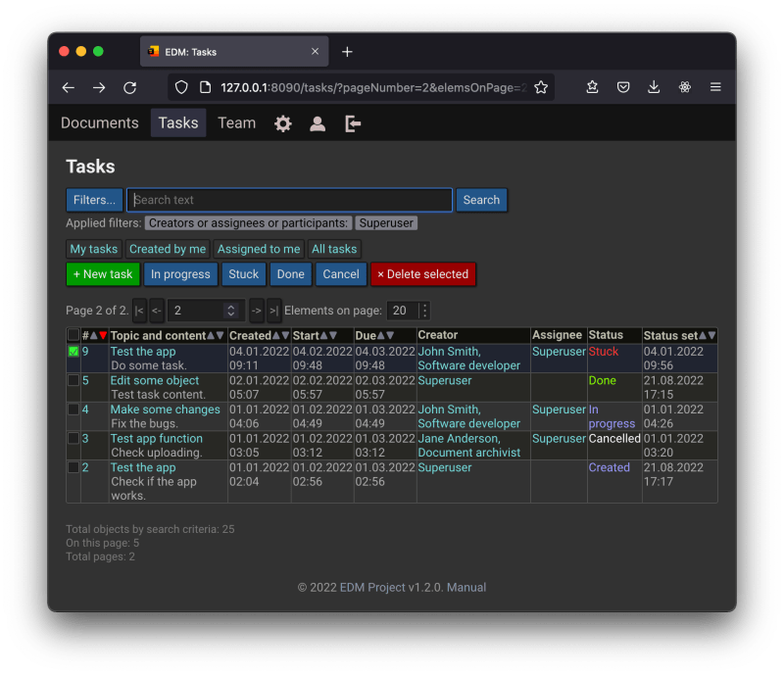This screenshot has height=675, width=784.
Task: Close the EDM: Tasks tab
Action: (315, 52)
